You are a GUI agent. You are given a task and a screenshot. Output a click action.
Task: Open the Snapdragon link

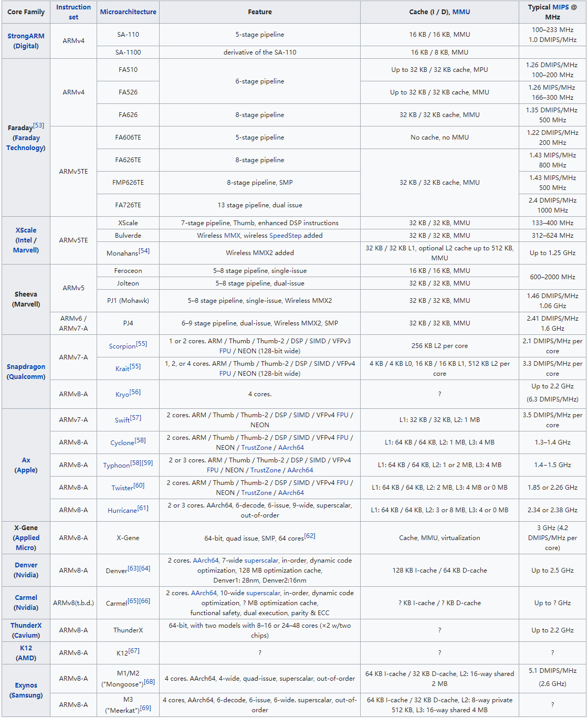26,366
